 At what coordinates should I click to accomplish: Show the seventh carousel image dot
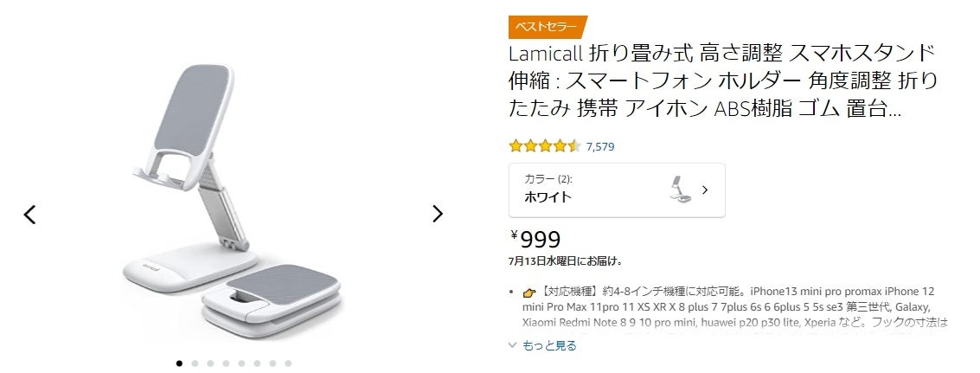[x=272, y=363]
